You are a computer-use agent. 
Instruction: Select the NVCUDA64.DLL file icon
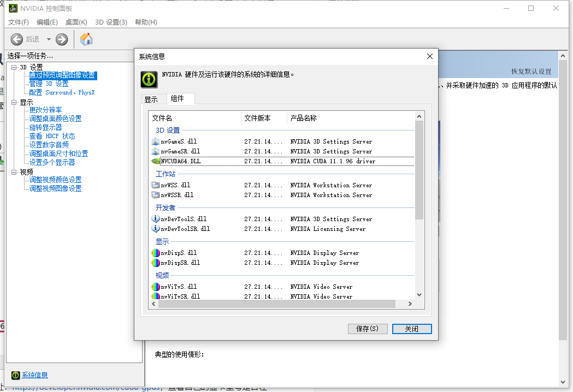(155, 161)
